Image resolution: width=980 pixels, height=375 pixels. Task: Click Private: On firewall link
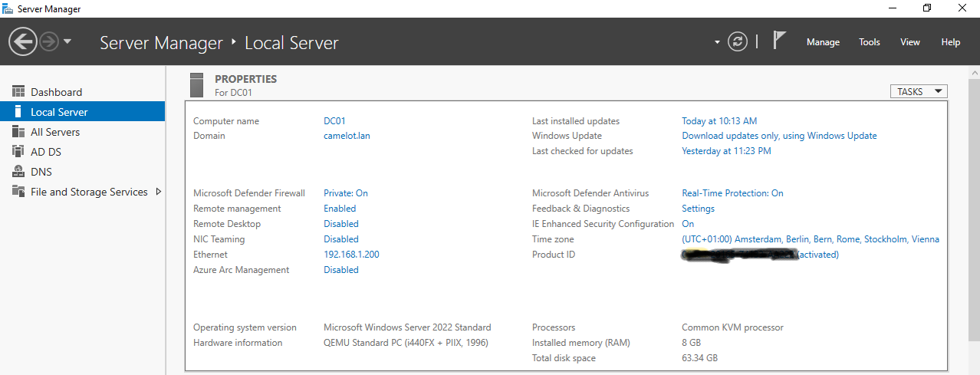[x=346, y=193]
